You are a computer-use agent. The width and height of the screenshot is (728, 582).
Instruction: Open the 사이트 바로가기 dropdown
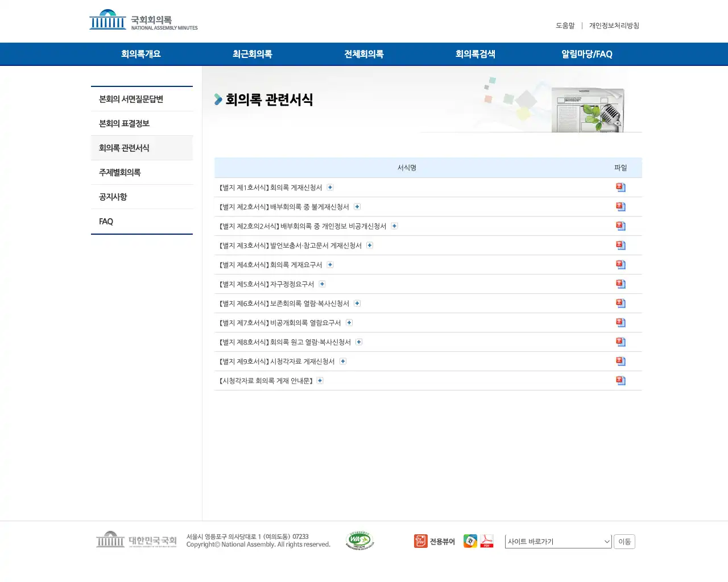pyautogui.click(x=558, y=542)
